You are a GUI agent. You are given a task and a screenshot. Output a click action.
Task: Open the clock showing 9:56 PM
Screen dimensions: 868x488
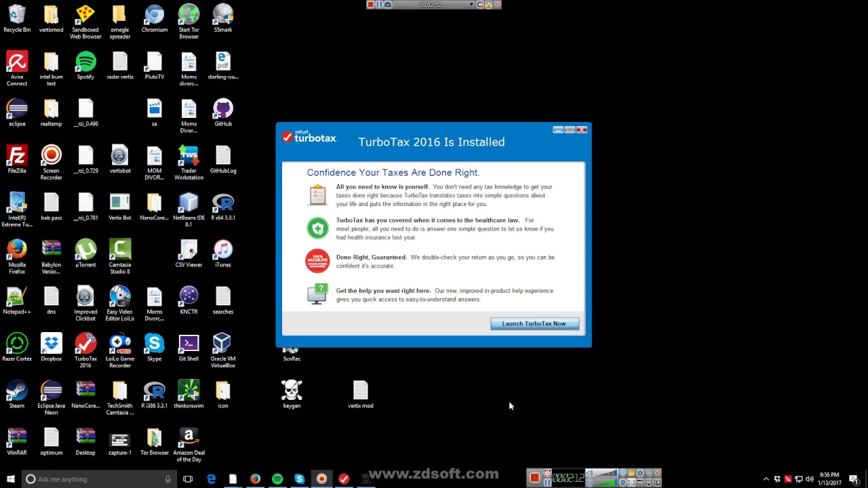click(x=829, y=479)
